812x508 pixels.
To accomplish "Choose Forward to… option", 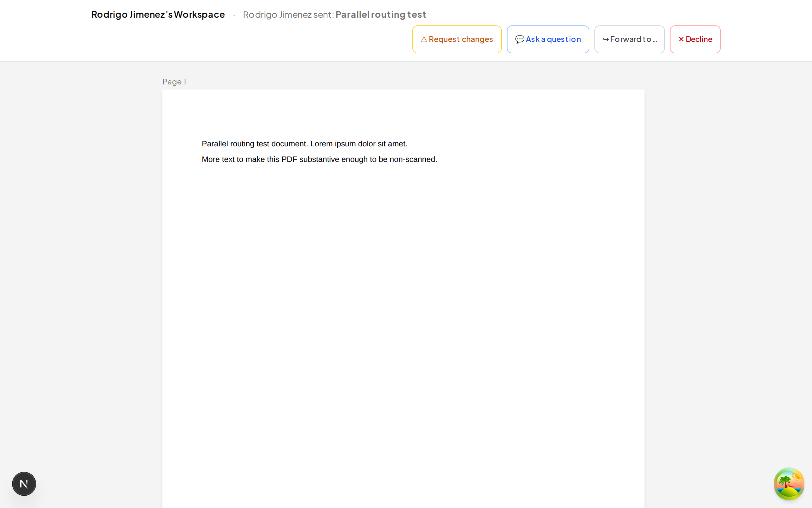I will click(629, 39).
